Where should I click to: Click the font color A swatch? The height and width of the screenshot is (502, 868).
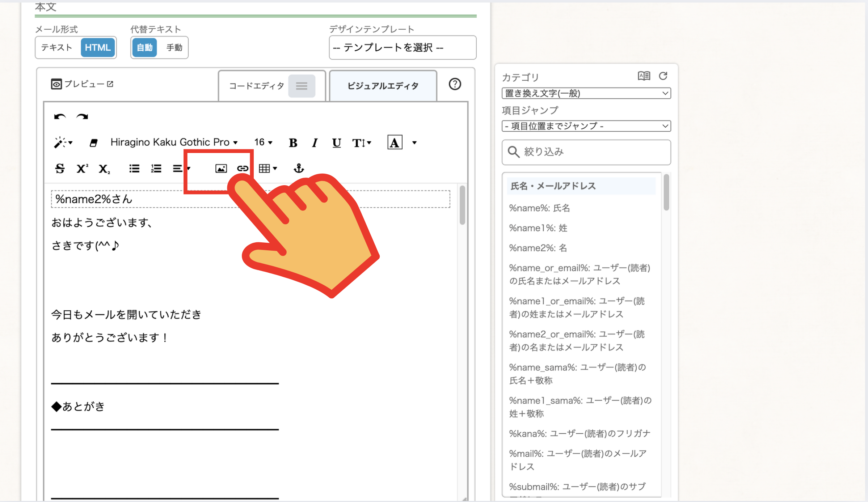[394, 142]
